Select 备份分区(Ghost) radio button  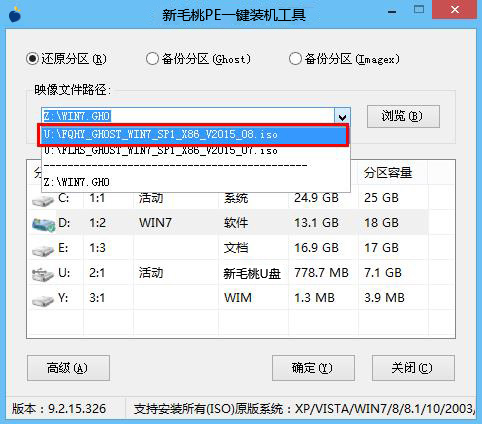coord(152,59)
